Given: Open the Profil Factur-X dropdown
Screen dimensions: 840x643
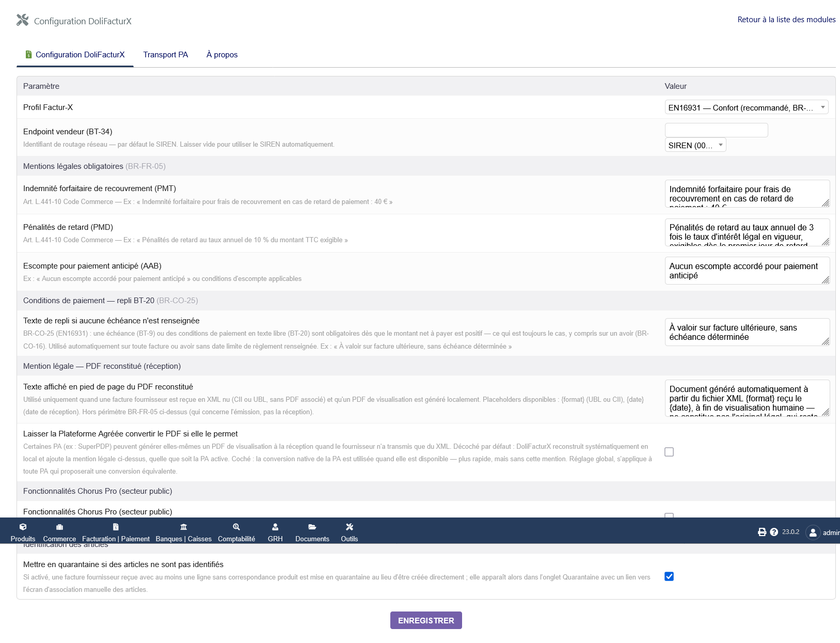Looking at the screenshot, I should pos(747,107).
